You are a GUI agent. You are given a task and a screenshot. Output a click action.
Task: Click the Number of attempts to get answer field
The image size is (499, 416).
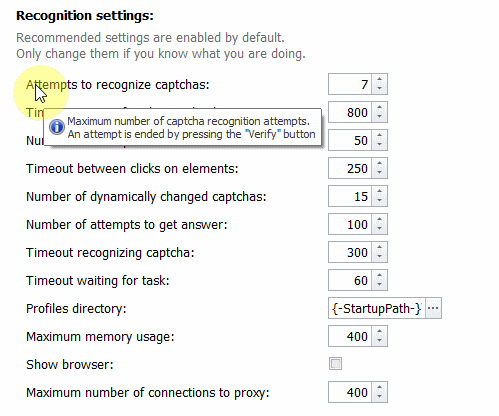350,224
